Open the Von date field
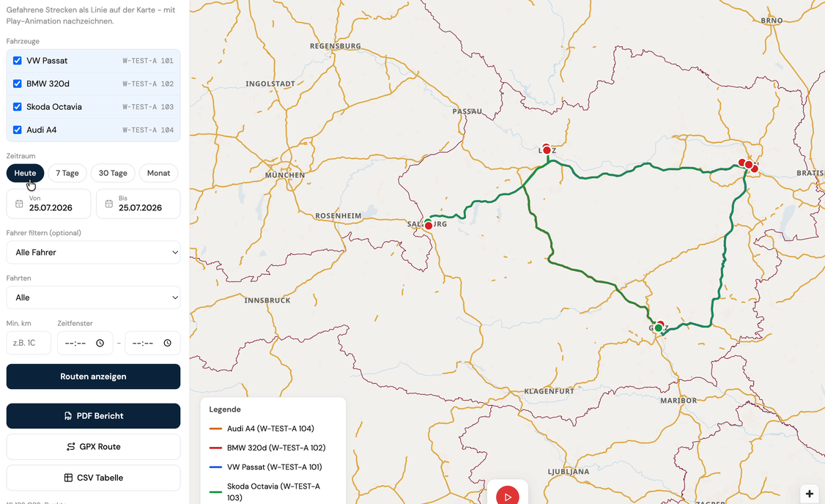 [48, 204]
